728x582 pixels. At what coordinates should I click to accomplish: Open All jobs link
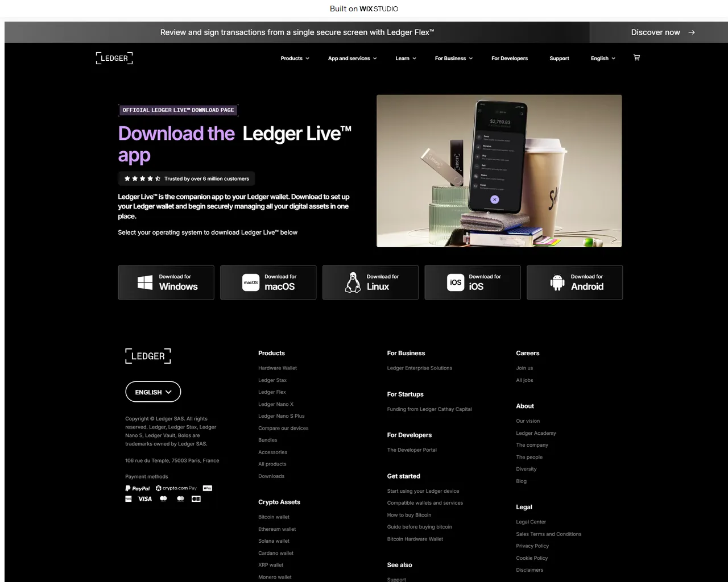click(524, 380)
